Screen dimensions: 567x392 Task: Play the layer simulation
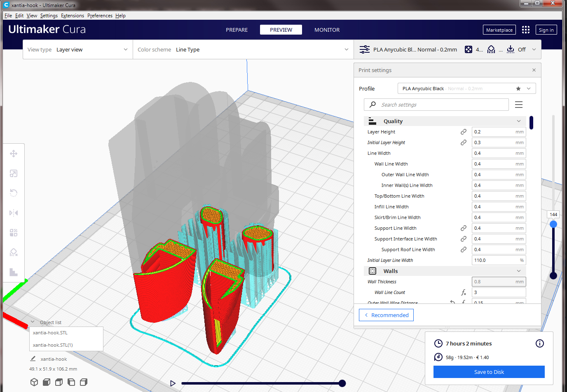point(173,383)
